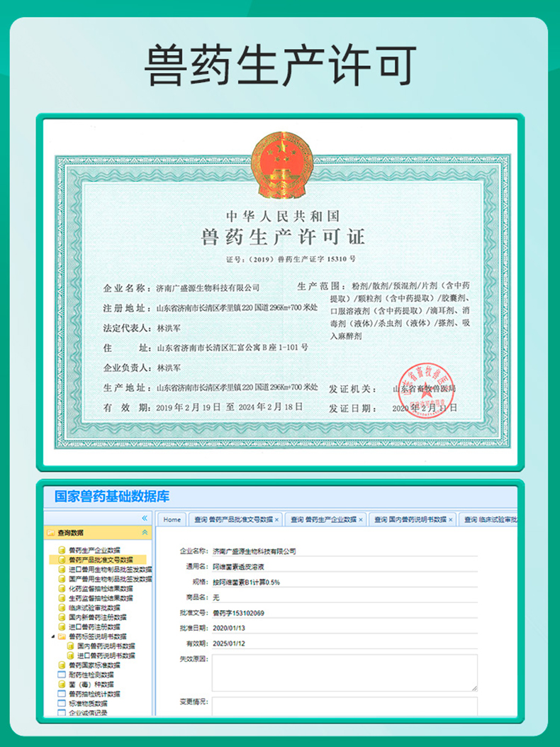
Task: Open 国内兽药说明书数据 child item
Action: pyautogui.click(x=106, y=646)
